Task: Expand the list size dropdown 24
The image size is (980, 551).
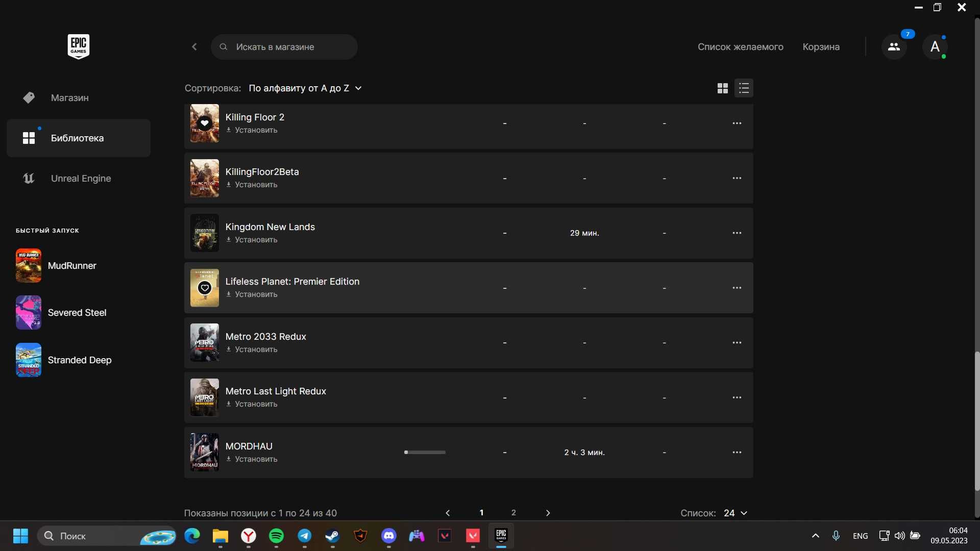Action: 736,513
